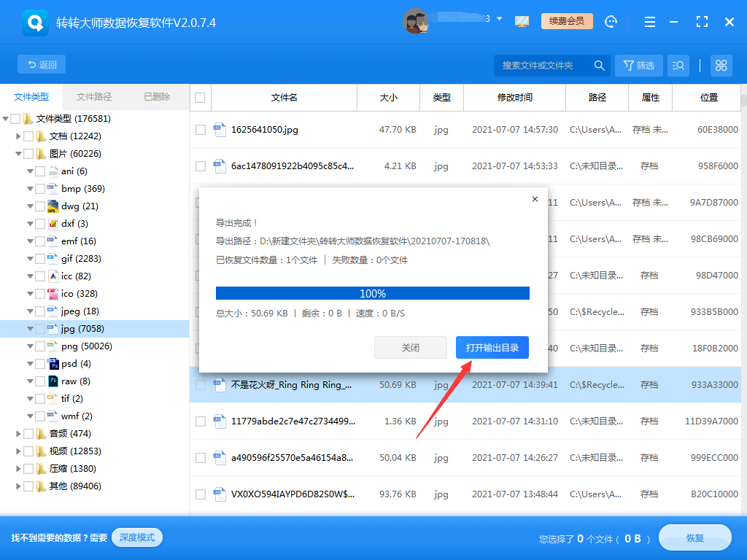
Task: Click the png file type icon
Action: tap(53, 346)
